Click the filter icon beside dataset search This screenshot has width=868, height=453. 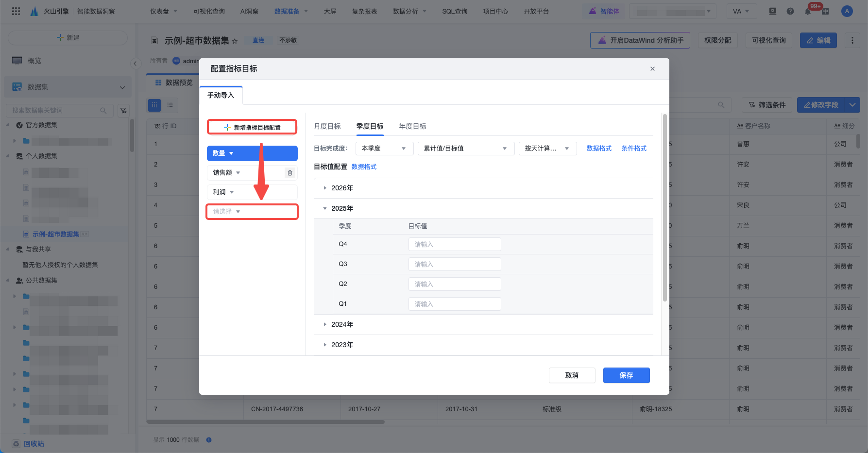123,111
